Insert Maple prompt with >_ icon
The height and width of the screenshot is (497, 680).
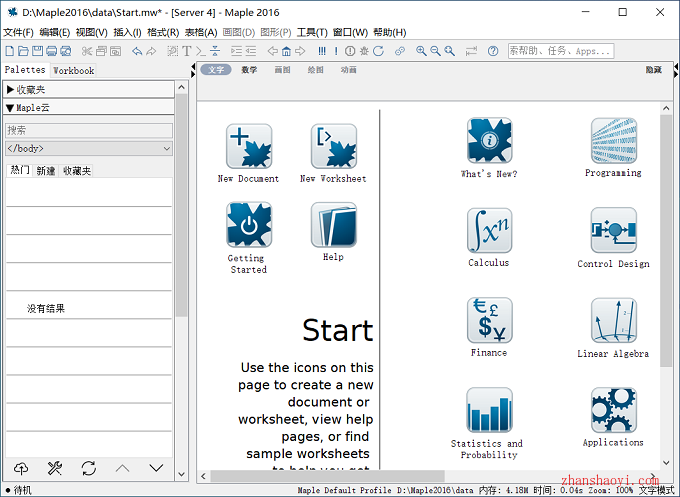tap(200, 51)
